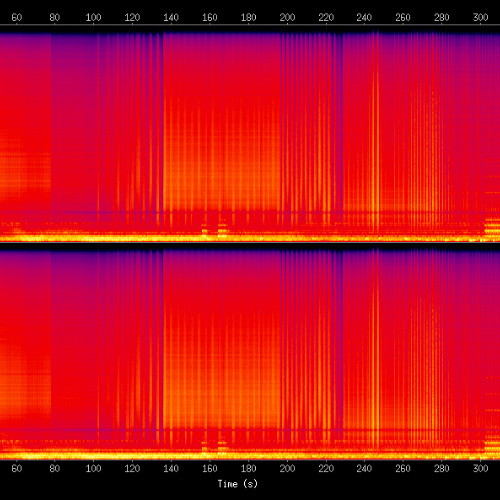The height and width of the screenshot is (500, 500).
Task: Click the 80 label on the bottom time axis
Action: tap(55, 468)
